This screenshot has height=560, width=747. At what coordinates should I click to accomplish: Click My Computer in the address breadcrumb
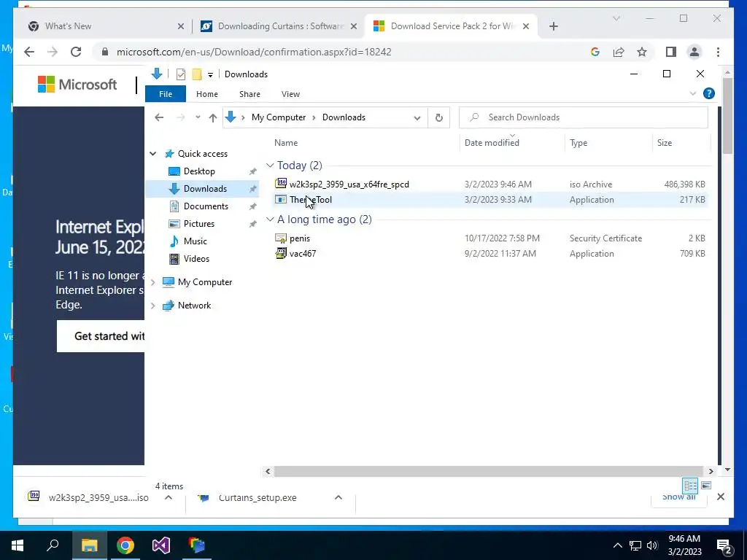point(279,117)
